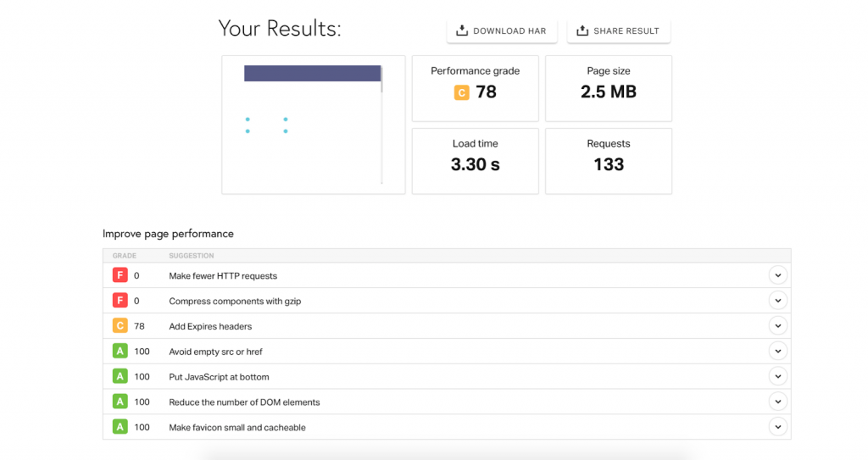Click score 100 in DOM elements row
Screen dimensions: 868x460
pyautogui.click(x=142, y=402)
